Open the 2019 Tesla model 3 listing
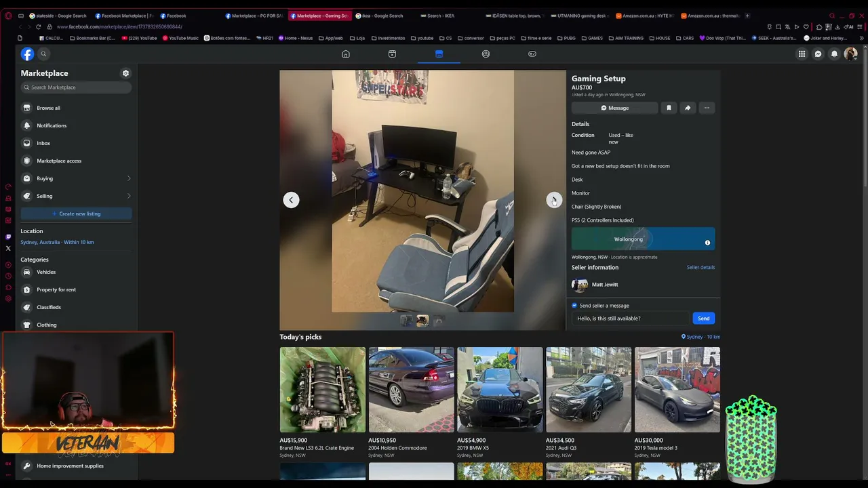 677,403
